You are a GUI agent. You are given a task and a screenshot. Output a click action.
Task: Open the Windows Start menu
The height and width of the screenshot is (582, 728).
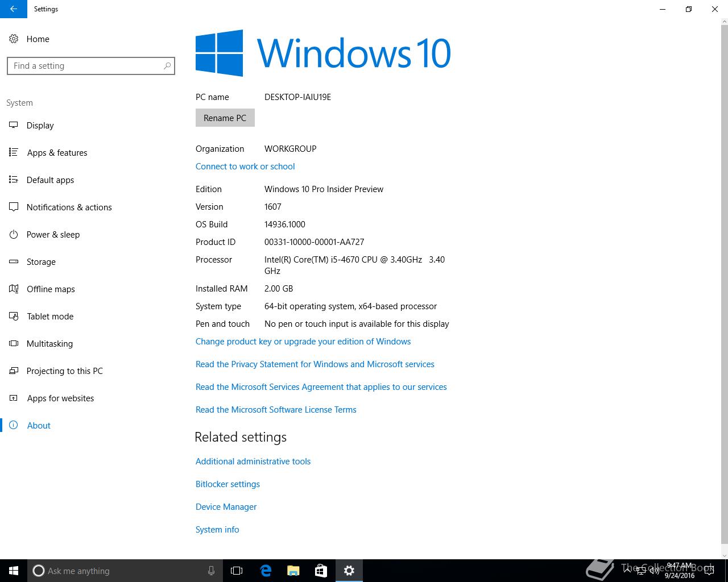pos(14,571)
